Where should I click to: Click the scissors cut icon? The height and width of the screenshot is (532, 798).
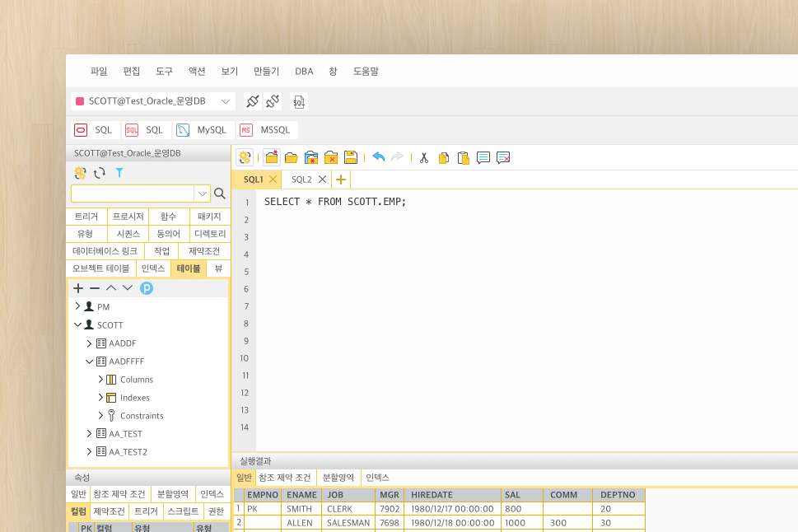pos(423,157)
